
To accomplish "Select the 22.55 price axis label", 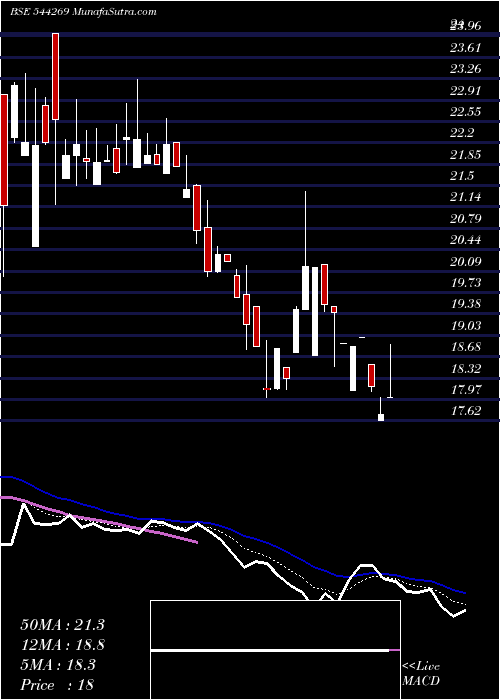I will pyautogui.click(x=466, y=112).
